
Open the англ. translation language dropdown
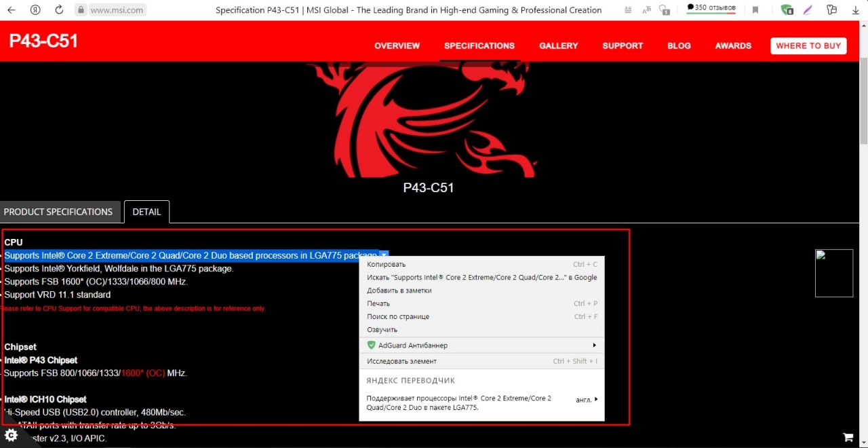pos(587,400)
